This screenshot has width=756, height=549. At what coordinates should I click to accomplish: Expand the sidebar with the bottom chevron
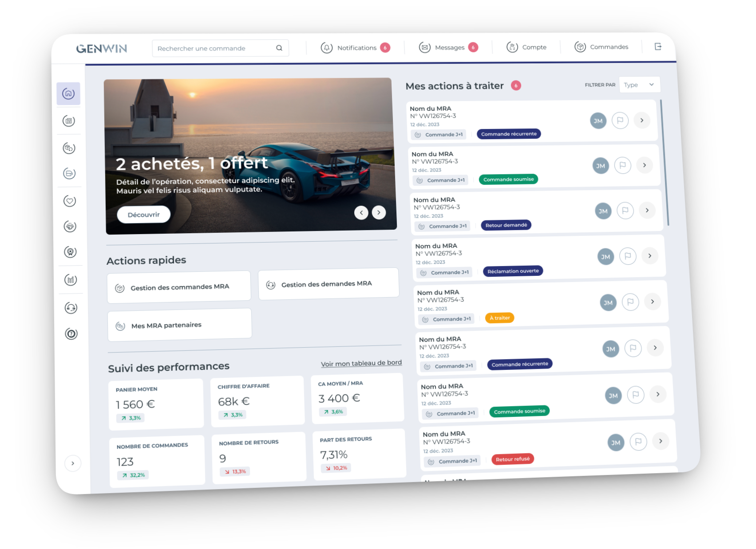[73, 463]
